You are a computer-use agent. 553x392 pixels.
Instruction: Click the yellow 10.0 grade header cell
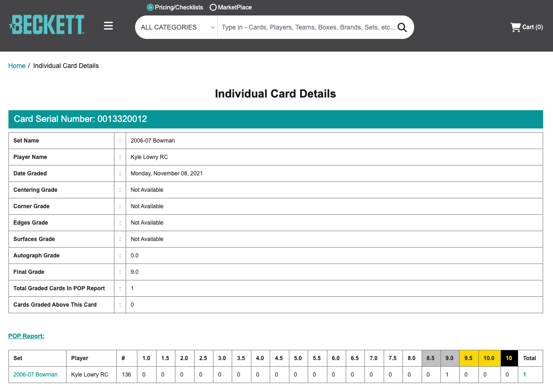(489, 358)
